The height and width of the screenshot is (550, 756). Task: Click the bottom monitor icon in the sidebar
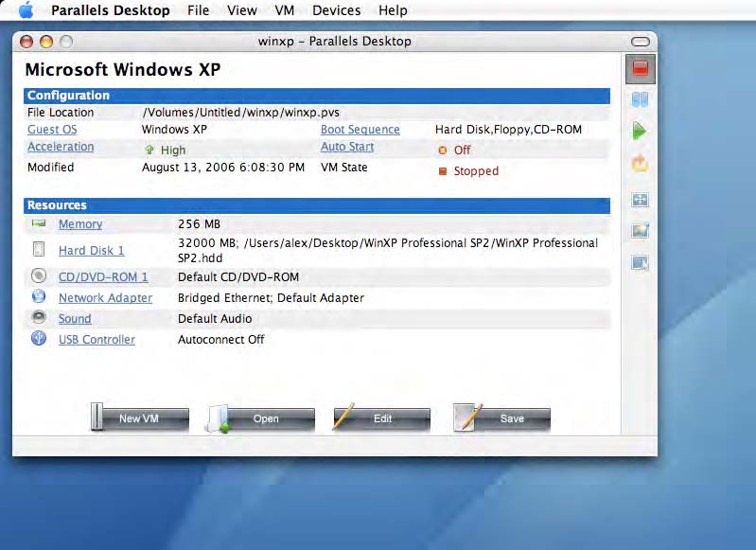tap(640, 263)
